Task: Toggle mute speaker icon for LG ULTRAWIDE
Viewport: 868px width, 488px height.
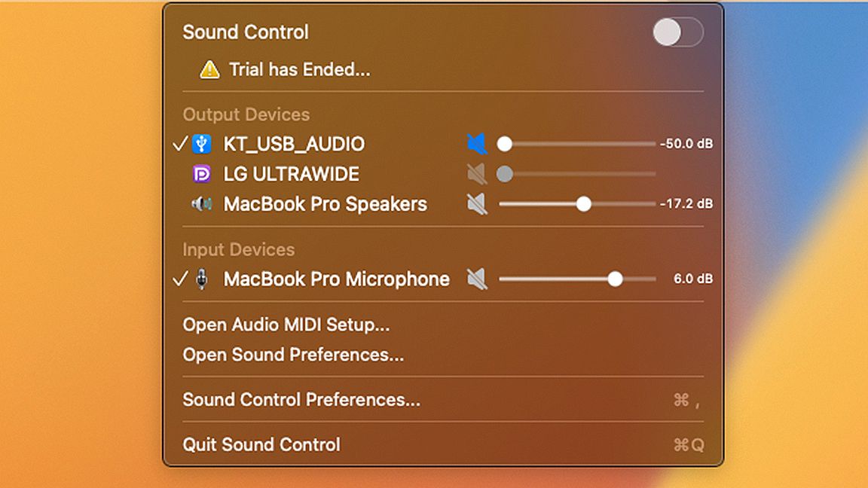Action: [477, 174]
